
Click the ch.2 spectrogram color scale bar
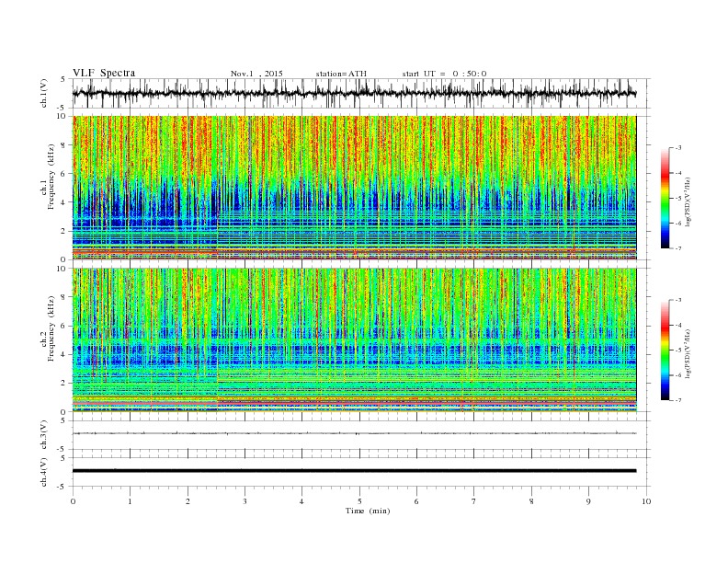[x=665, y=350]
